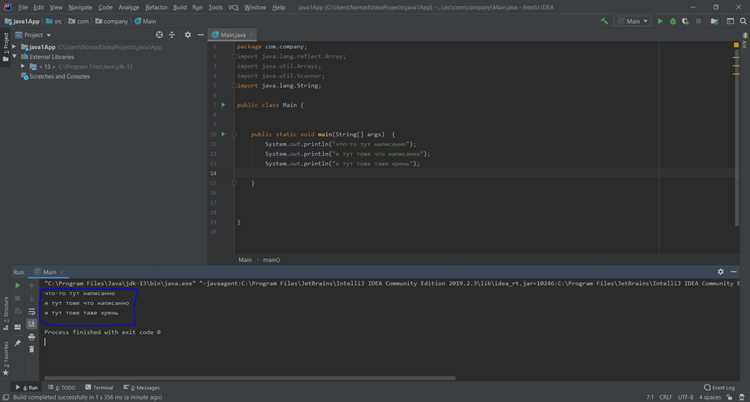Image resolution: width=750 pixels, height=402 pixels.
Task: Click run gutter arrow beside main method
Action: coord(223,134)
